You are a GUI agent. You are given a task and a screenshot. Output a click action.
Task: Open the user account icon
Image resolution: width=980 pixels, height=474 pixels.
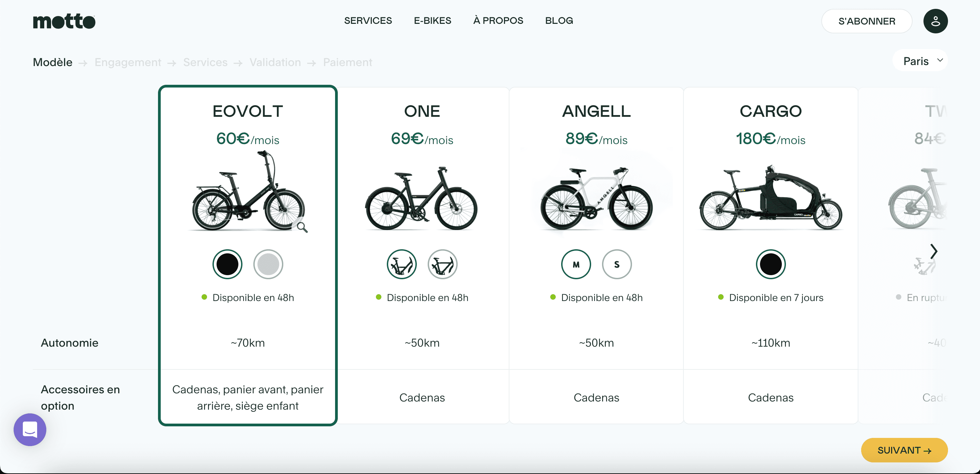coord(935,21)
